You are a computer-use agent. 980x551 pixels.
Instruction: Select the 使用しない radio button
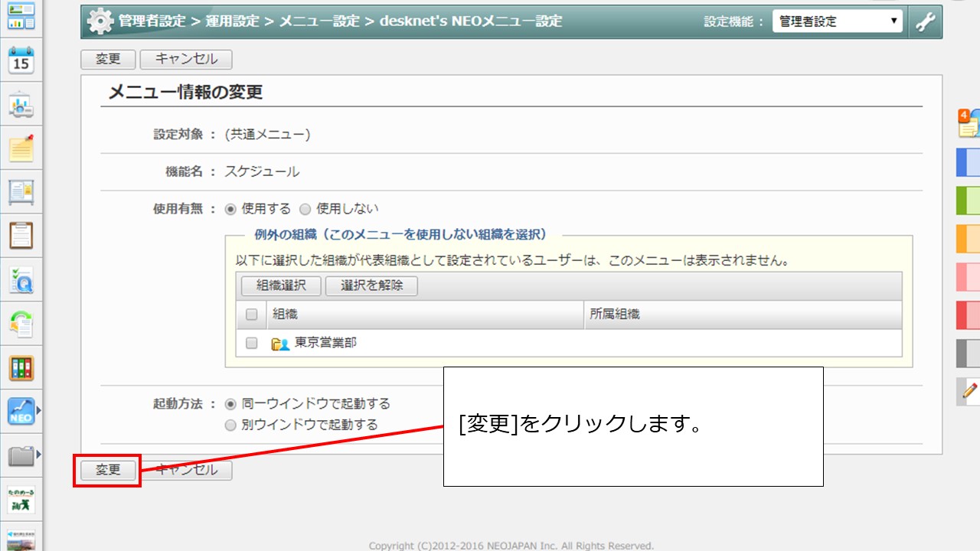pos(305,208)
